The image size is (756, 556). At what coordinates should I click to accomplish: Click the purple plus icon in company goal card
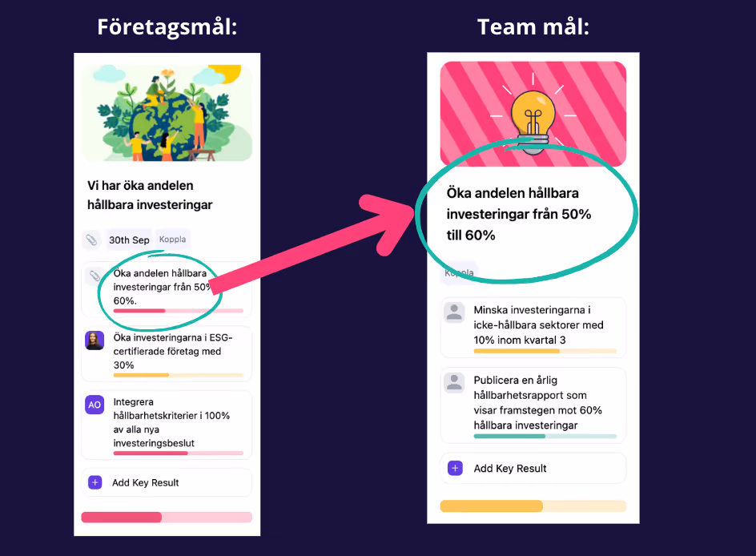[95, 482]
